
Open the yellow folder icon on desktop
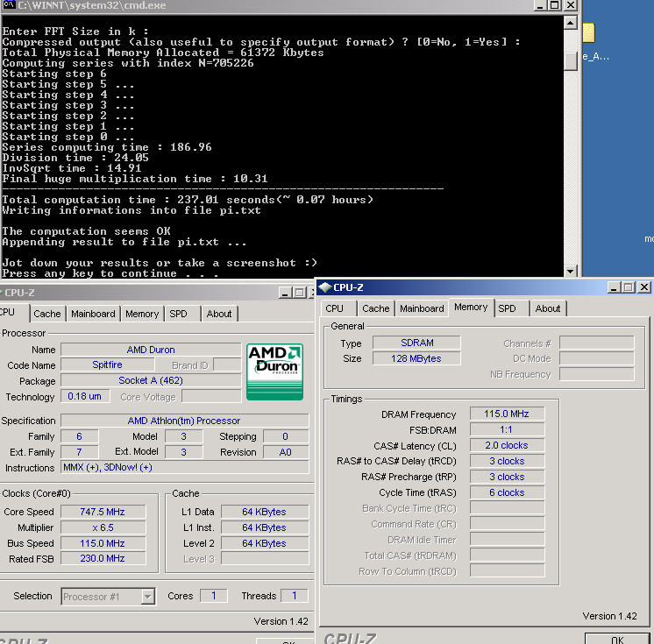[x=588, y=32]
